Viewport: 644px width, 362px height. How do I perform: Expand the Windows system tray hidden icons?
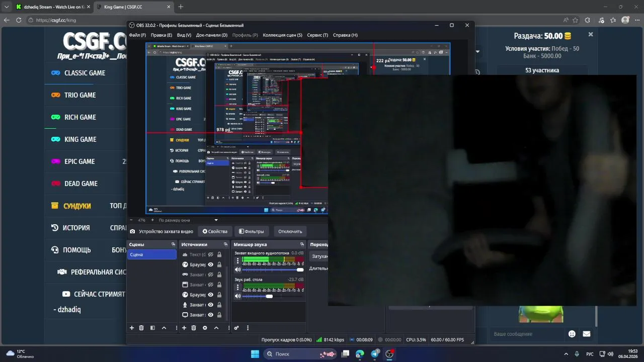click(566, 354)
